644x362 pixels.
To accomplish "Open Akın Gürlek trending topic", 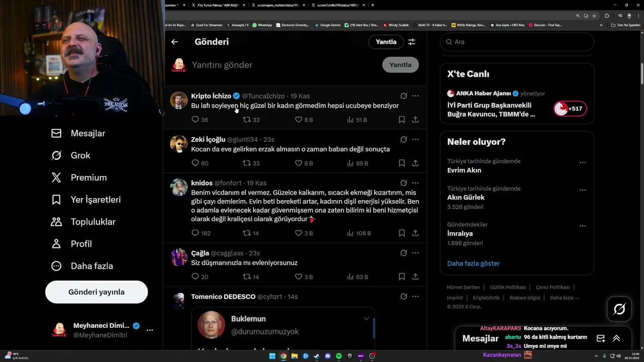I will click(x=465, y=198).
